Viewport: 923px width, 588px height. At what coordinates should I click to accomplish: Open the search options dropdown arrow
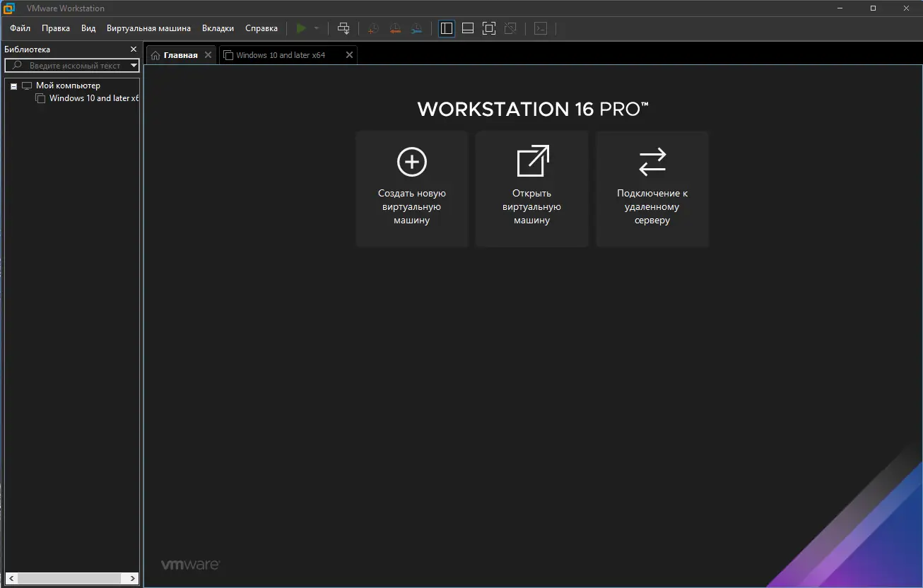[x=134, y=65]
